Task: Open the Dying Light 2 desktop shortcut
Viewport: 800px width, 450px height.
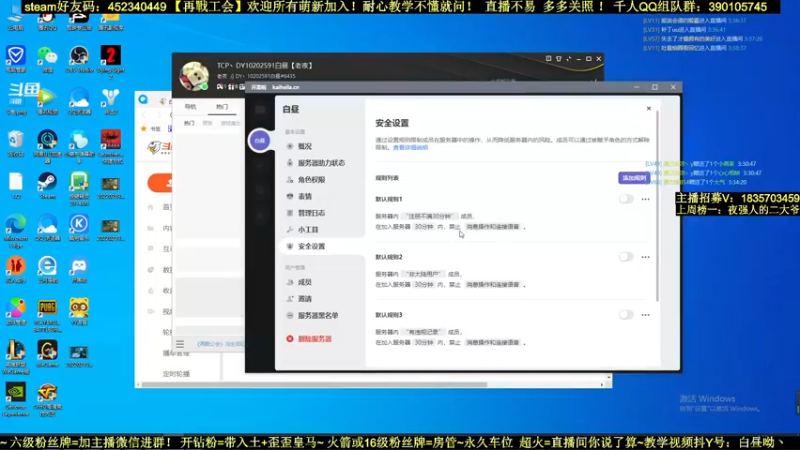Action: coord(111,62)
